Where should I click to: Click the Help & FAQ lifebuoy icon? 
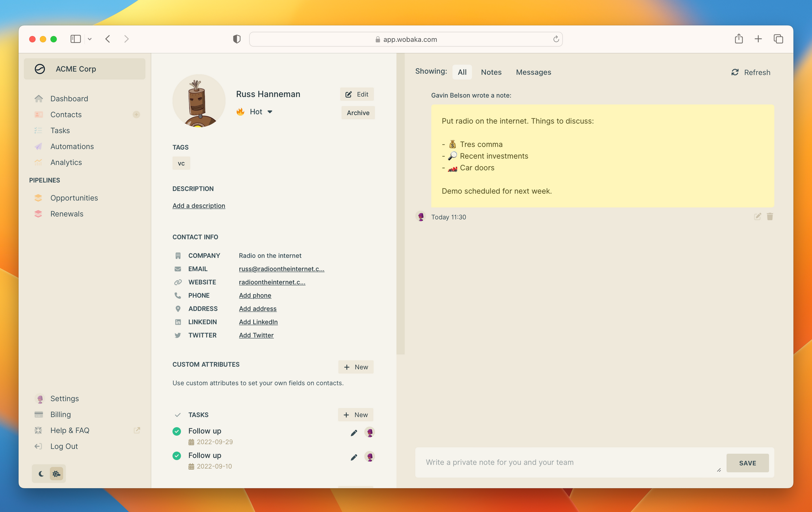click(39, 430)
